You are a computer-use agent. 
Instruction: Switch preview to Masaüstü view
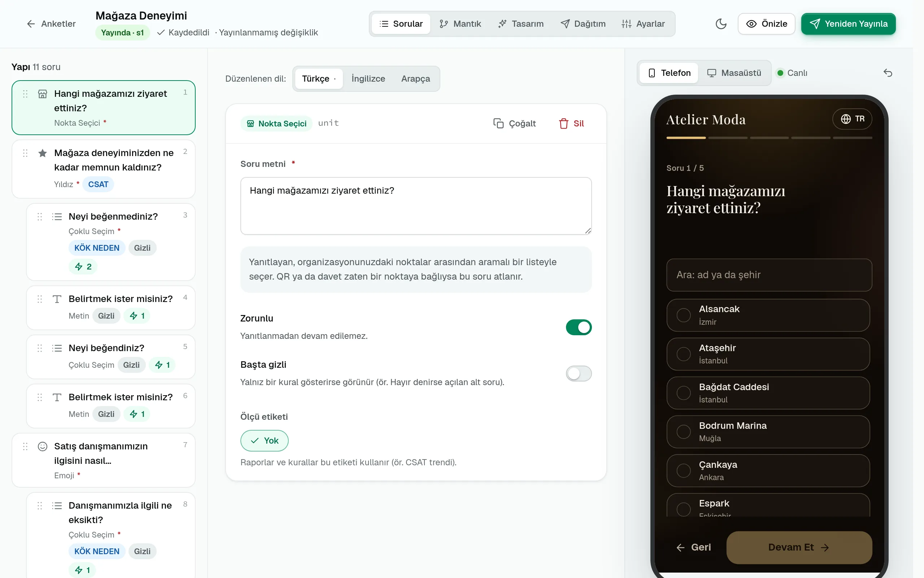734,73
